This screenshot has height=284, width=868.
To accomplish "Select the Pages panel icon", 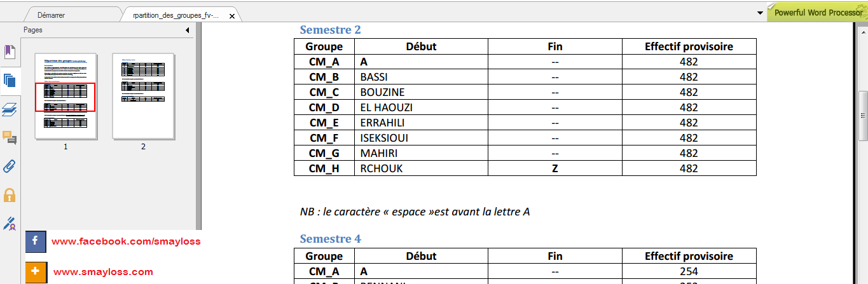I will 10,80.
